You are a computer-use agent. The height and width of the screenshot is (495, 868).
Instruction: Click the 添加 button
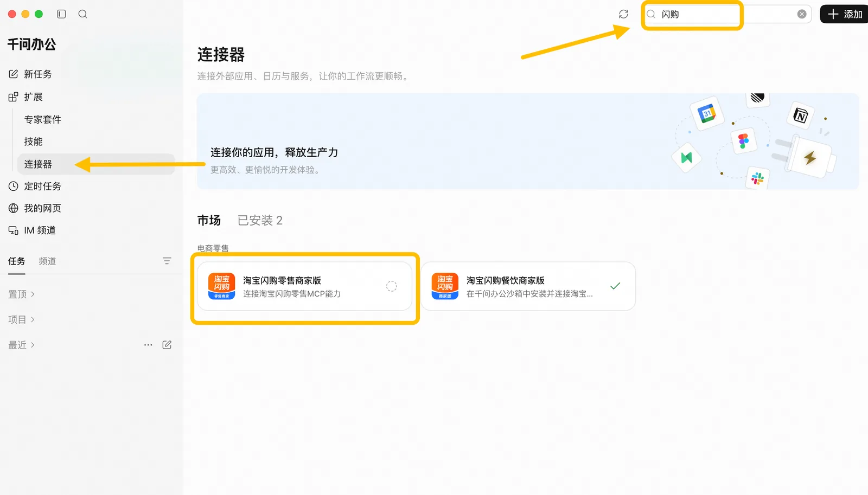coord(845,14)
